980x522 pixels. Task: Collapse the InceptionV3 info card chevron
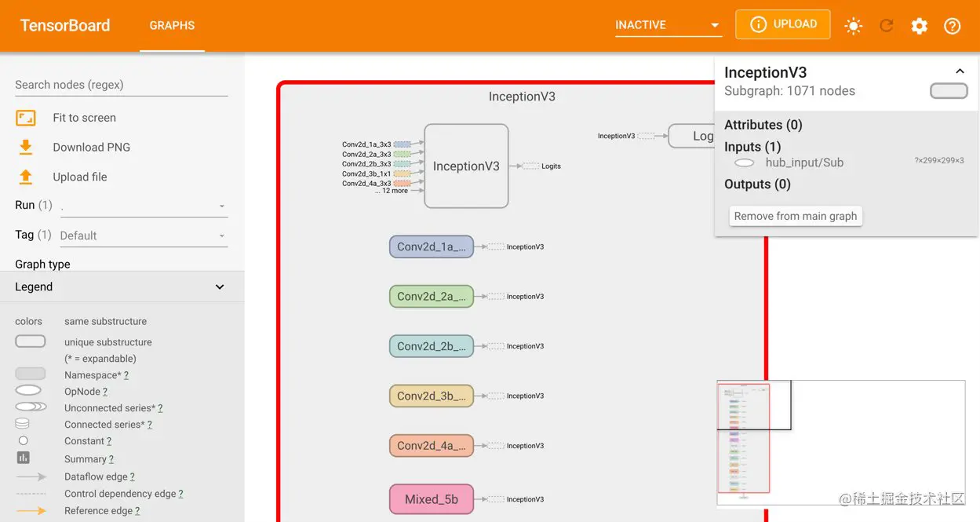[960, 71]
